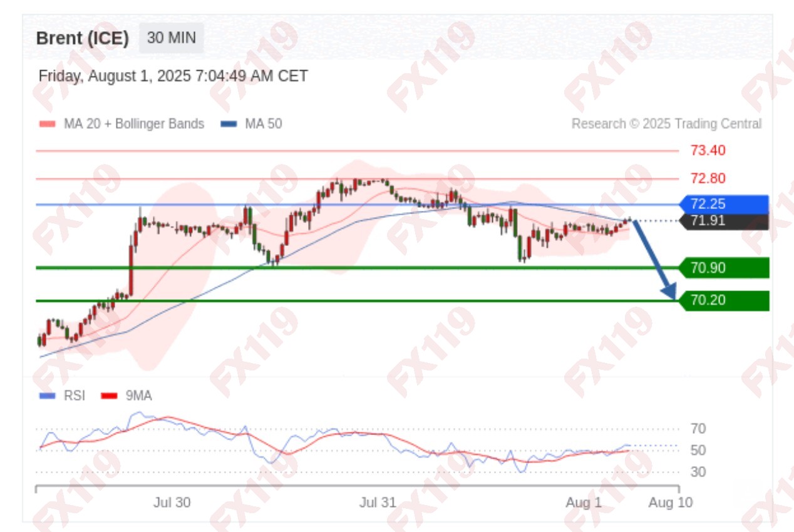Click the blue downward forecast arrow head

click(669, 290)
